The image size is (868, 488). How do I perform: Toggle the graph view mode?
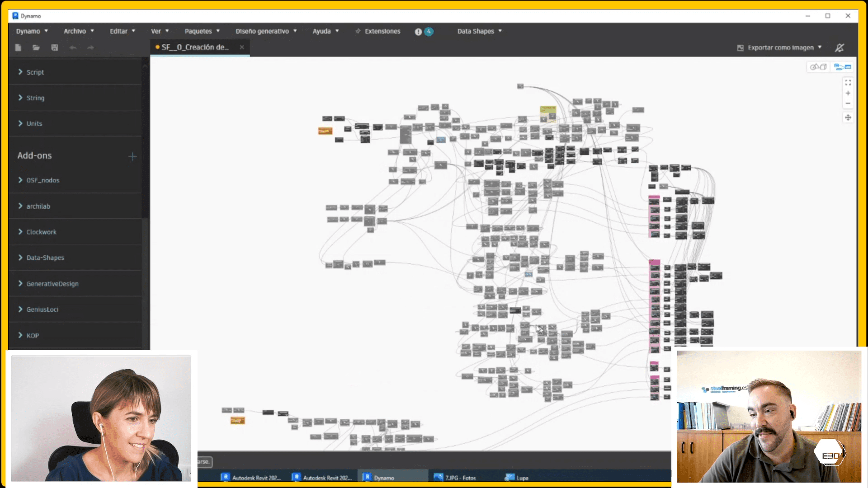pos(842,67)
